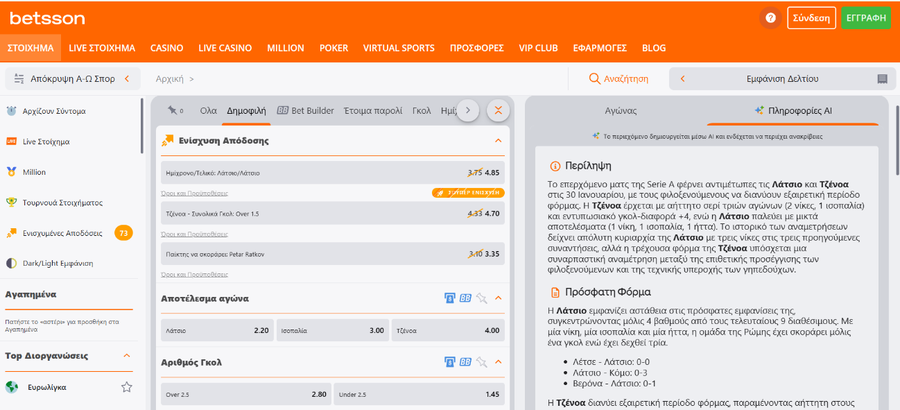The height and width of the screenshot is (410, 900).
Task: Click the betsson logo
Action: click(x=47, y=18)
